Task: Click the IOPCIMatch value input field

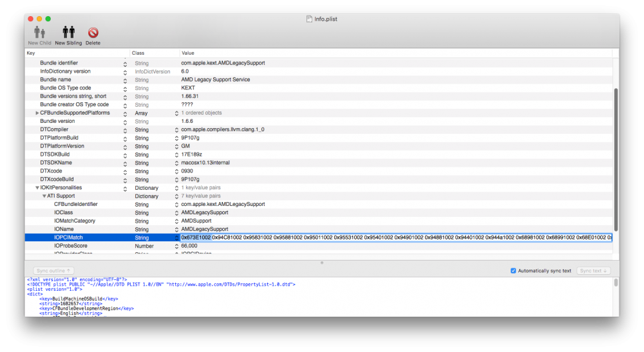Action: (x=396, y=237)
